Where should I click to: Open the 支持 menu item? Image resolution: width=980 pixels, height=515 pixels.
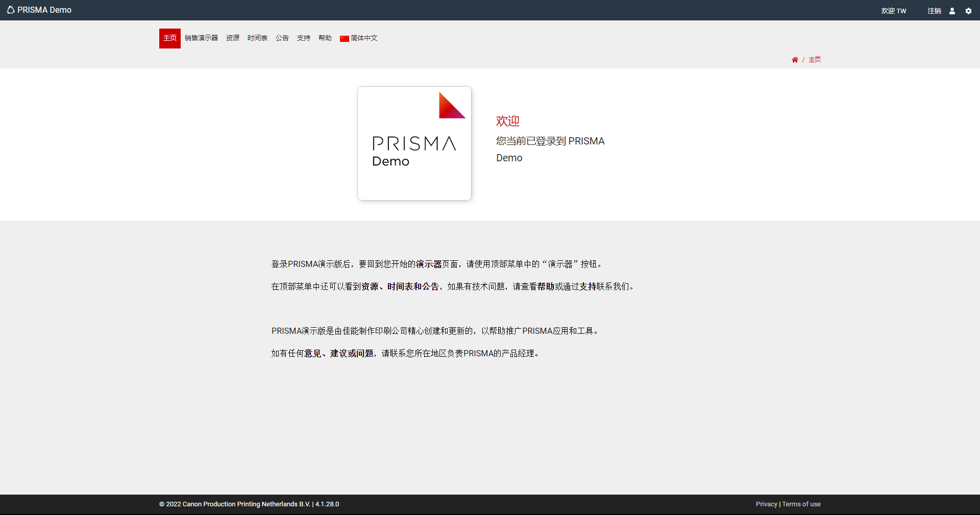coord(304,38)
